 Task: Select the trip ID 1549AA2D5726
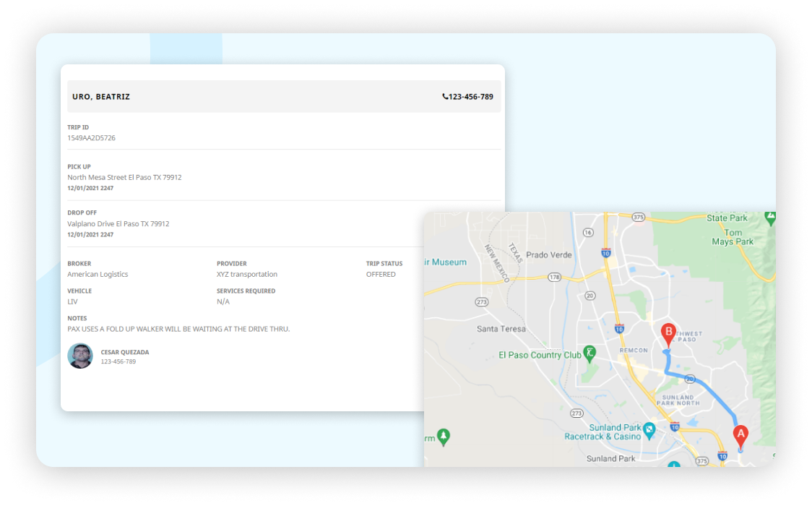pos(91,137)
